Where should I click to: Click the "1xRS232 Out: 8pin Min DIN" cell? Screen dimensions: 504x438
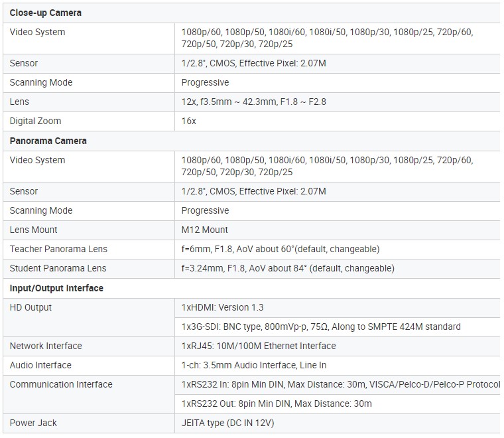click(337, 404)
